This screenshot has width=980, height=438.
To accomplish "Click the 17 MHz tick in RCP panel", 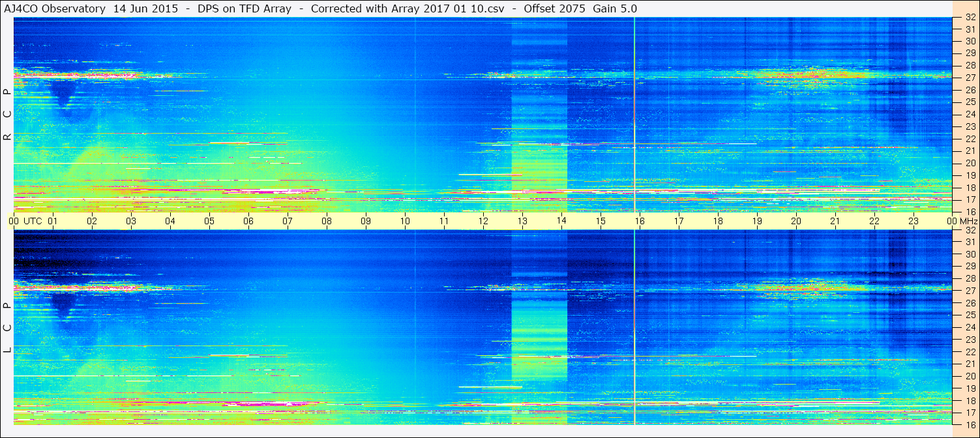I will point(970,199).
